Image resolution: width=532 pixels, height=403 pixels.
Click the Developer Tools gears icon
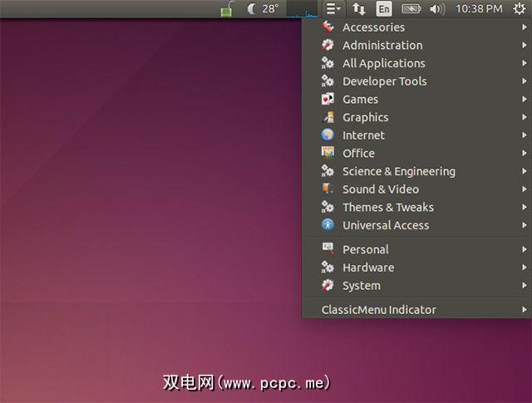(328, 81)
